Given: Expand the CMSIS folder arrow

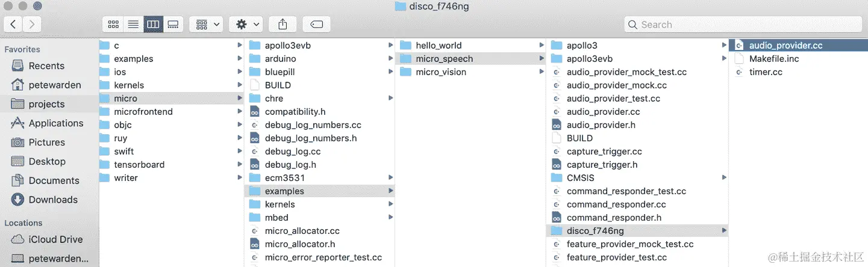Looking at the screenshot, I should (723, 177).
